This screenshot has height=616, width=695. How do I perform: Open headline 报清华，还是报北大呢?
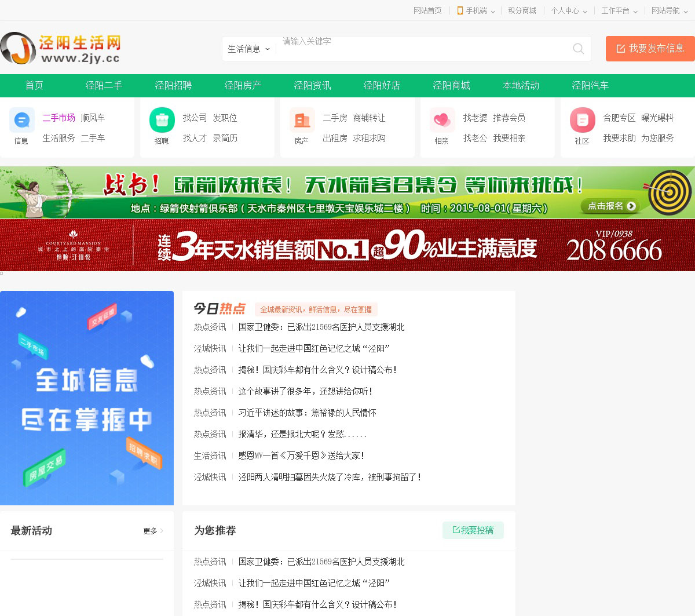tap(302, 434)
